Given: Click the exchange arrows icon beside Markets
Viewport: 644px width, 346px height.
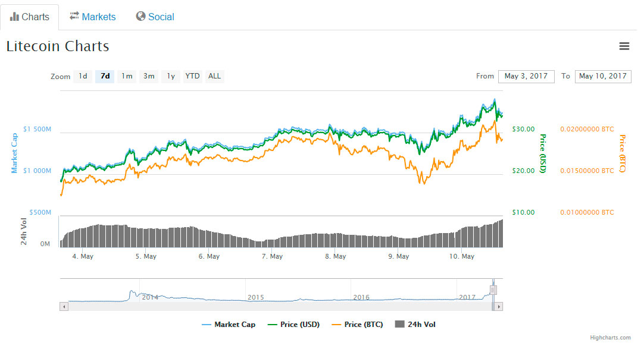Looking at the screenshot, I should point(74,16).
